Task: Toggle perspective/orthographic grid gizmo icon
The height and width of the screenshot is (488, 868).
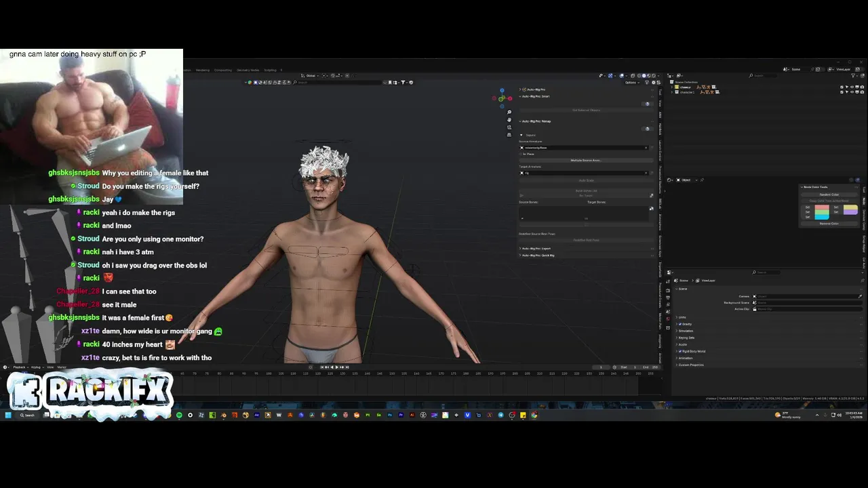Action: (x=509, y=135)
